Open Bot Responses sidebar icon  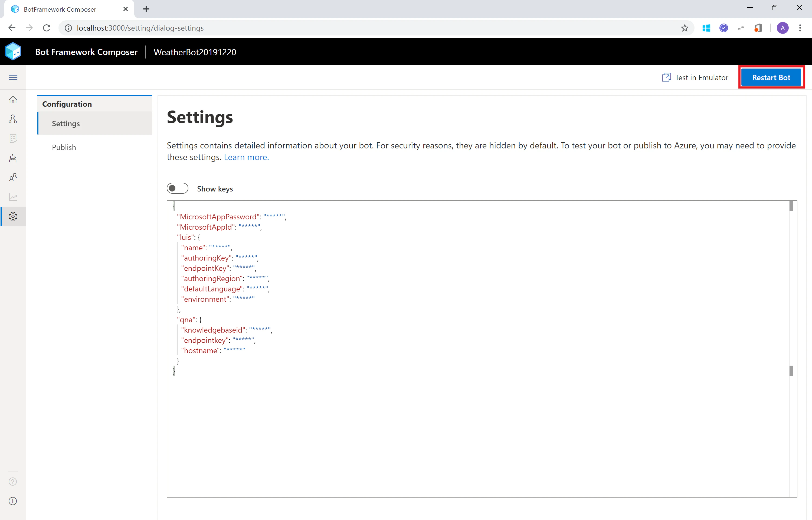click(13, 158)
